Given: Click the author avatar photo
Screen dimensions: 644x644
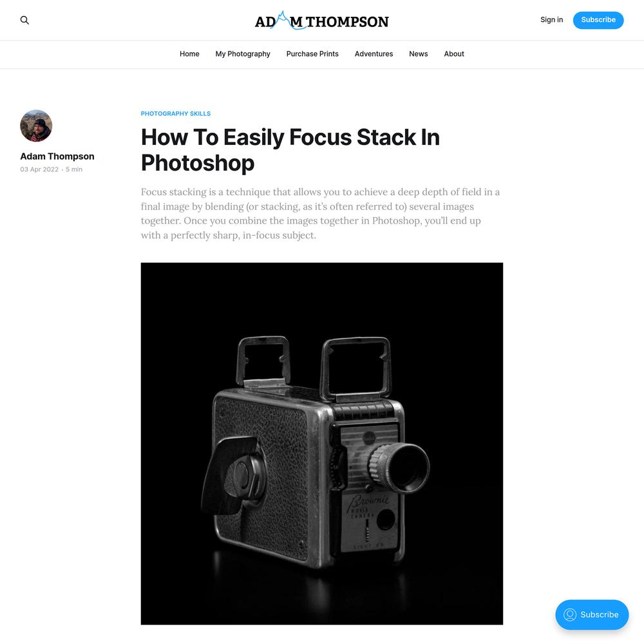Looking at the screenshot, I should click(x=36, y=126).
